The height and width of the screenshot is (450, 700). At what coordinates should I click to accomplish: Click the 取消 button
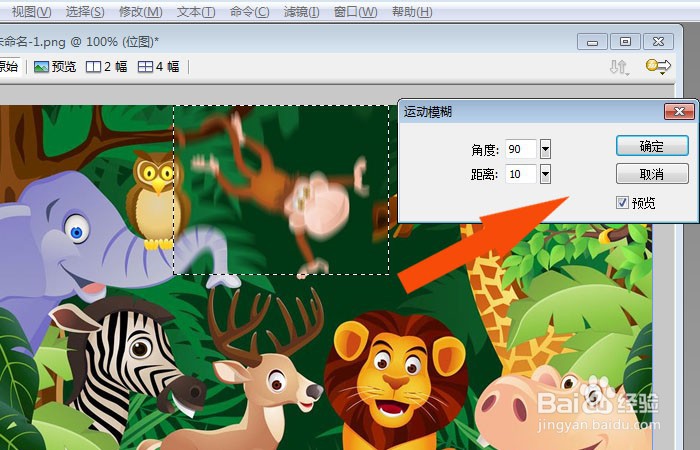point(652,174)
